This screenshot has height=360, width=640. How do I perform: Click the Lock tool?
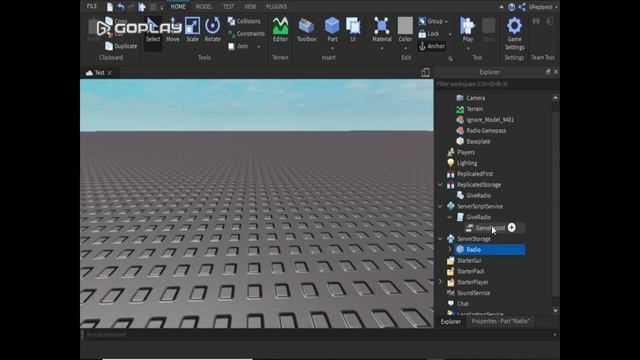point(429,34)
